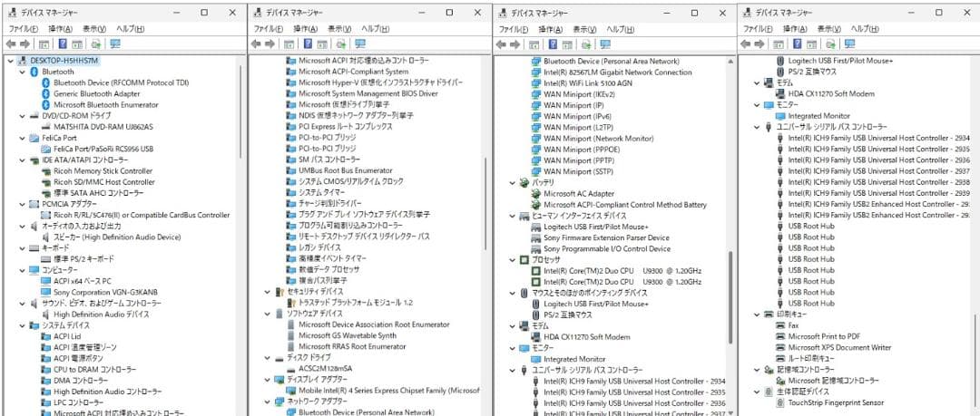Click action pane icon in プロセッサ window toolbar

click(x=567, y=44)
